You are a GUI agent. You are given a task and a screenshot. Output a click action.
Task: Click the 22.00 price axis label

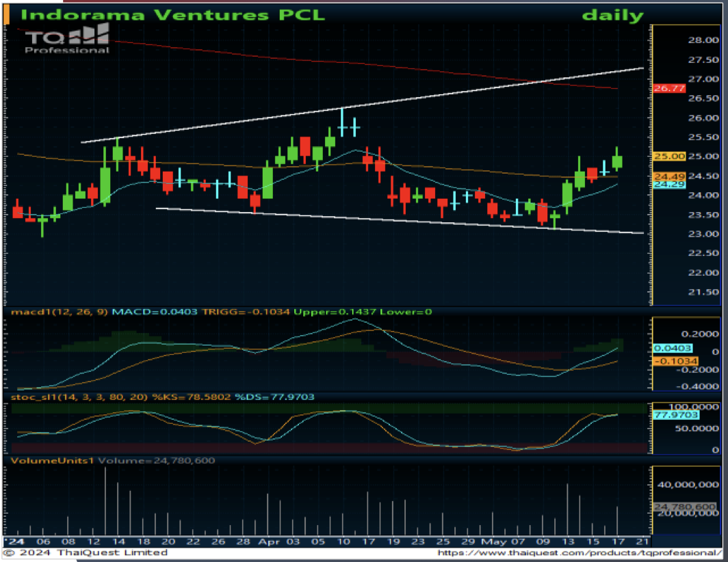point(703,272)
